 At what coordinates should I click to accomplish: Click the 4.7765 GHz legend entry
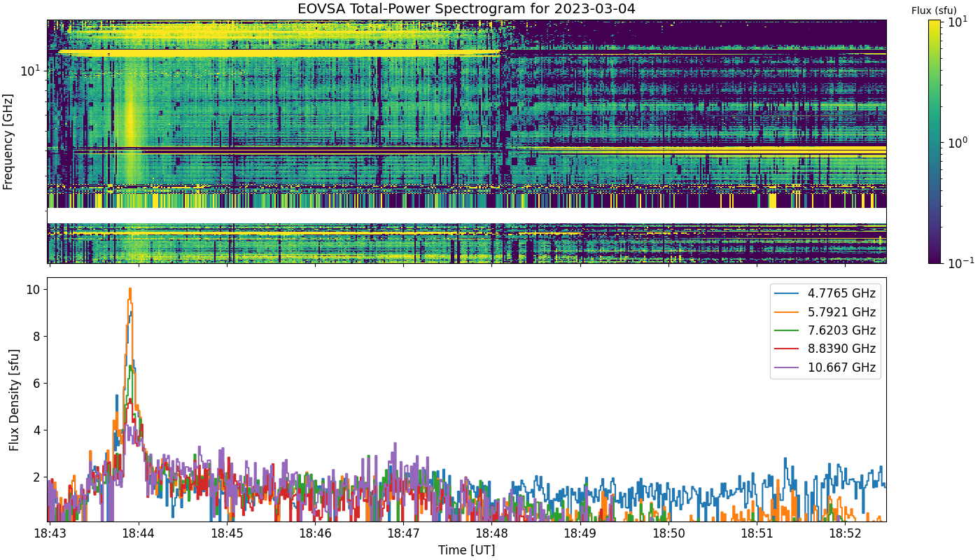[x=826, y=293]
